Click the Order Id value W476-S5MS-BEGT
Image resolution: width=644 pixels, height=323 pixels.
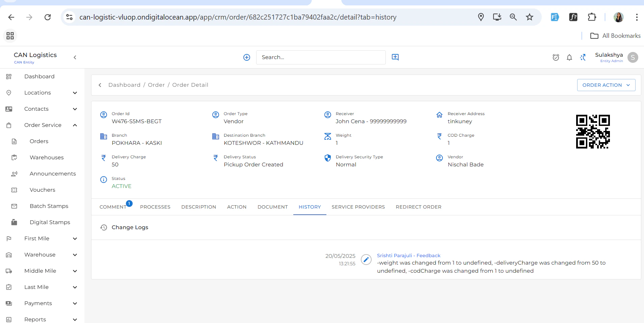tap(137, 122)
